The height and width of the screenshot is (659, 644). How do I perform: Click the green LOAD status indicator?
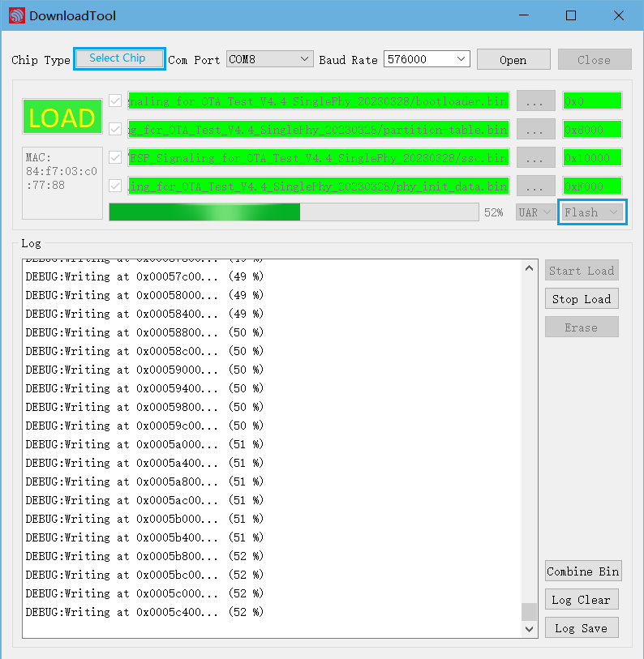pyautogui.click(x=62, y=118)
